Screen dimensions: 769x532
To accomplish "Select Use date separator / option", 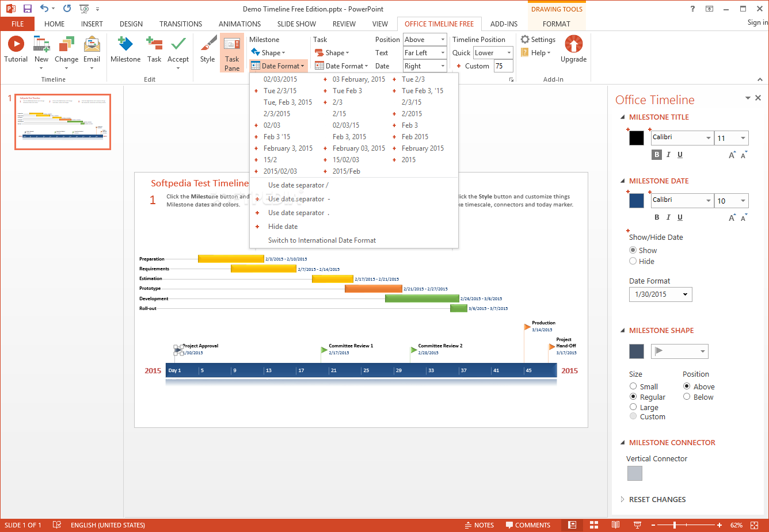I will (x=298, y=185).
